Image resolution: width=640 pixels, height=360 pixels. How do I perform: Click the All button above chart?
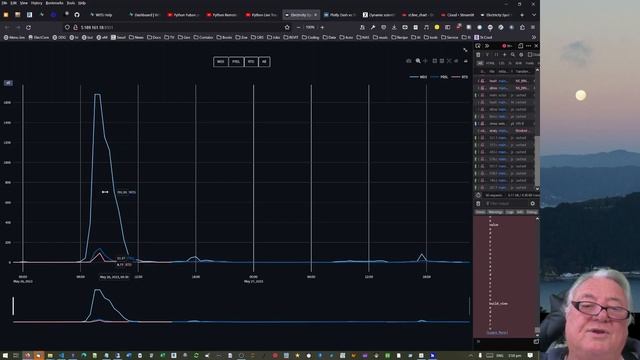pyautogui.click(x=264, y=62)
